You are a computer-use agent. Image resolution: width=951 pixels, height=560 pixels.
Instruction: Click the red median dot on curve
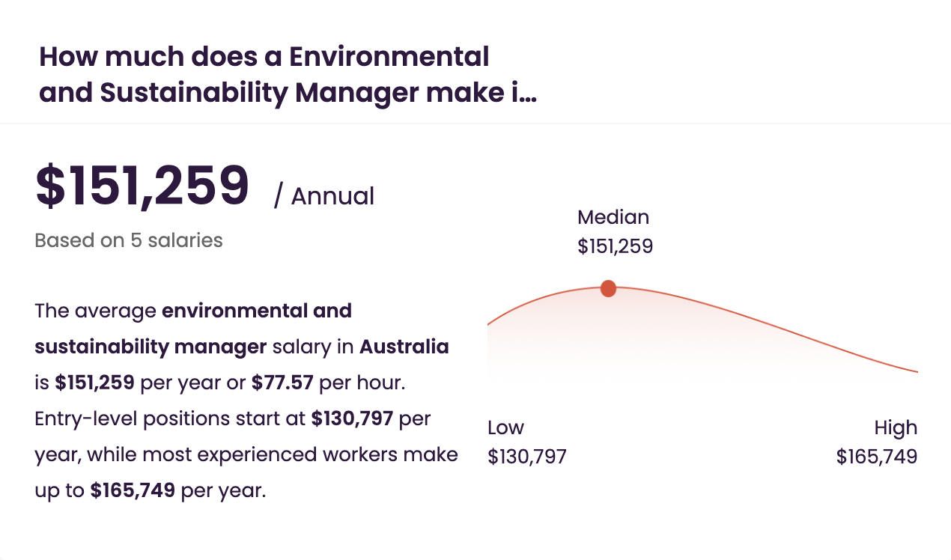(608, 288)
